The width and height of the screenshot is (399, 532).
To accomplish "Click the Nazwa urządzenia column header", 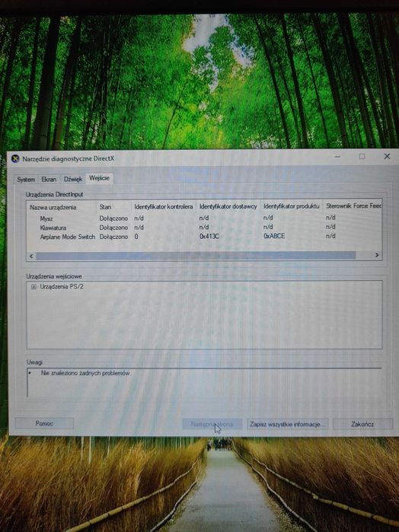I will click(x=62, y=207).
